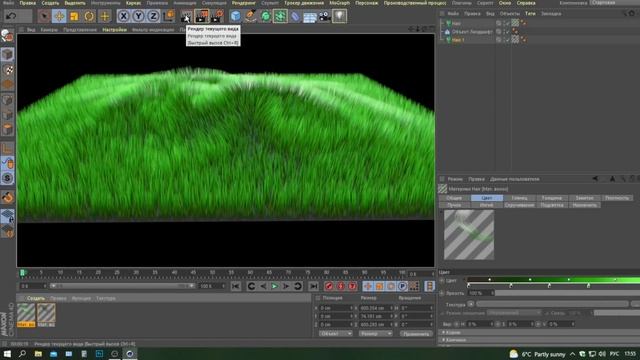Image resolution: width=640 pixels, height=360 pixels.
Task: Click the Snap S icon in left toolbar
Action: (7, 178)
